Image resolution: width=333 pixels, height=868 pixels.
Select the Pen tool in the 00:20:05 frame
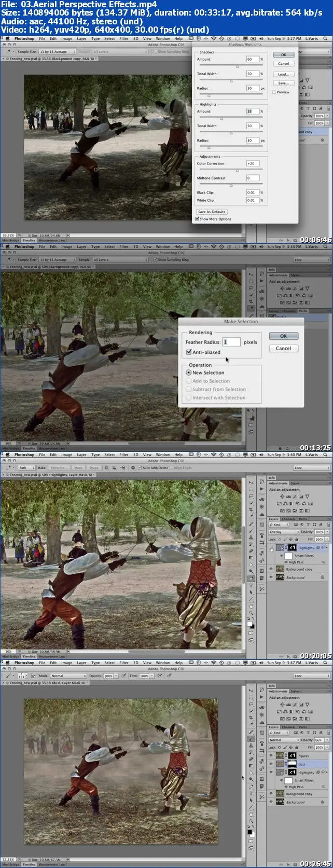[251, 578]
